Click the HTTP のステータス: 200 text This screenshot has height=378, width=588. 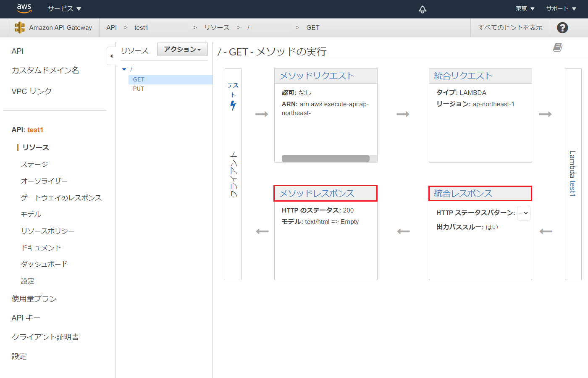318,210
